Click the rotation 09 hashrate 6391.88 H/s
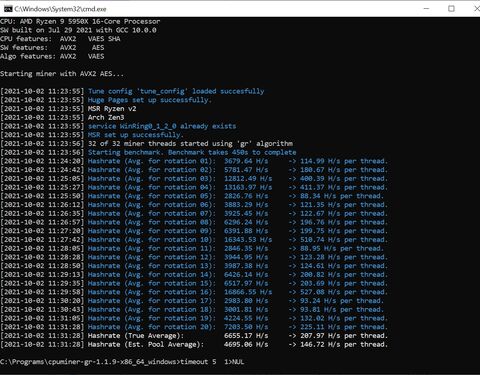480x375 pixels. click(x=246, y=231)
